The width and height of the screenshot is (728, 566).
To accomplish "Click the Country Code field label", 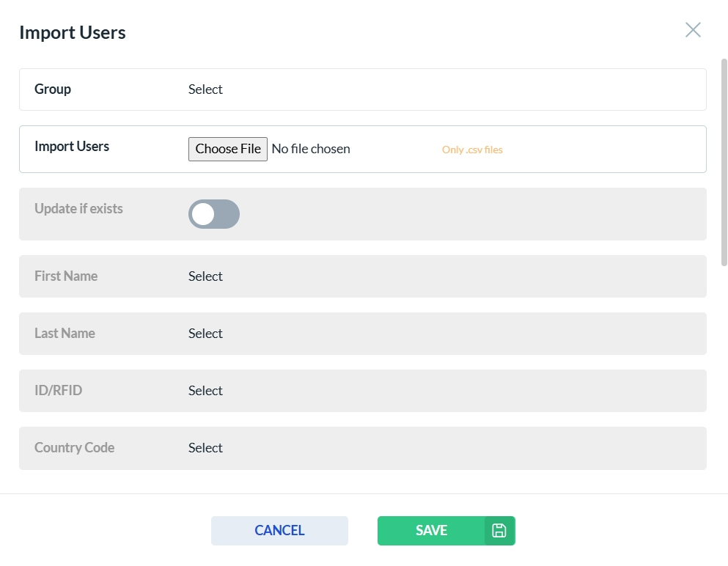I will click(74, 448).
